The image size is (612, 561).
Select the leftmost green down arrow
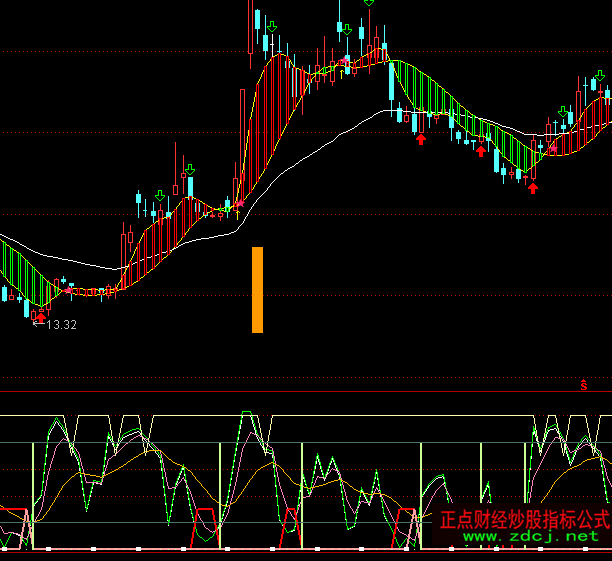click(159, 195)
